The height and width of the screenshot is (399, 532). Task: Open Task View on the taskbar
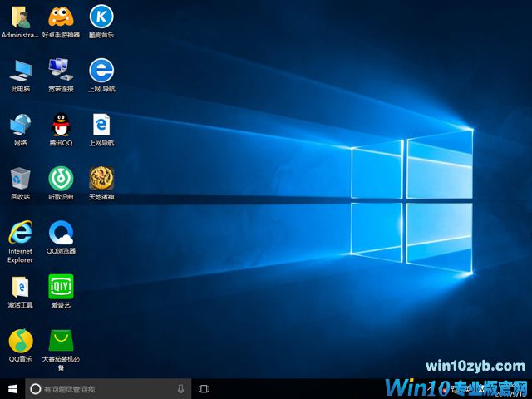pyautogui.click(x=204, y=389)
